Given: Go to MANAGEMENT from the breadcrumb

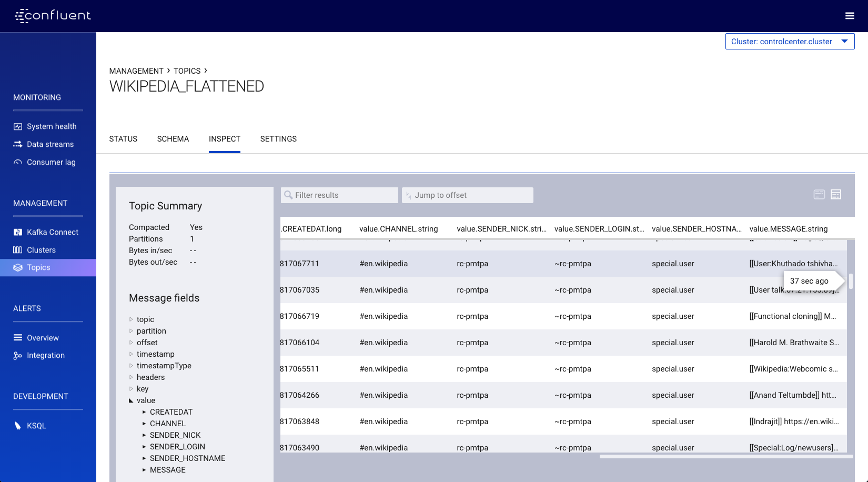Looking at the screenshot, I should [136, 71].
